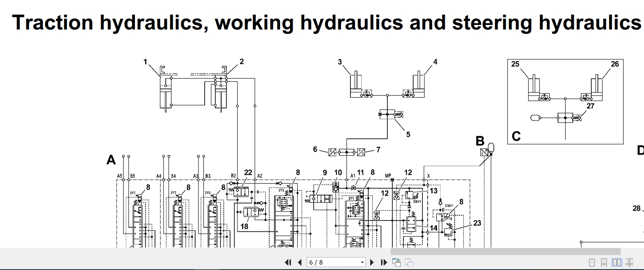Open the page number dropdown arrow
The image size is (644, 270).
(x=362, y=262)
